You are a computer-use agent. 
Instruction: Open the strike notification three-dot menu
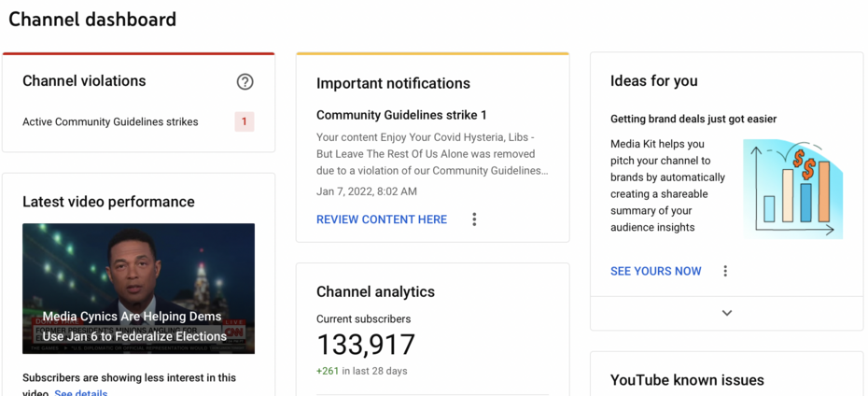pyautogui.click(x=474, y=219)
